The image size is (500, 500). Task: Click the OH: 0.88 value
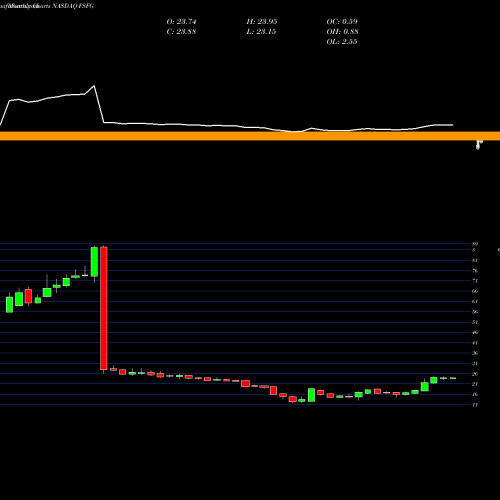[x=342, y=32]
